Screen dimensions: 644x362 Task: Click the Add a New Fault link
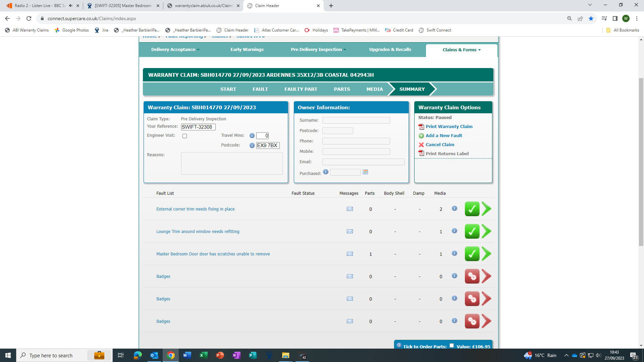[444, 136]
